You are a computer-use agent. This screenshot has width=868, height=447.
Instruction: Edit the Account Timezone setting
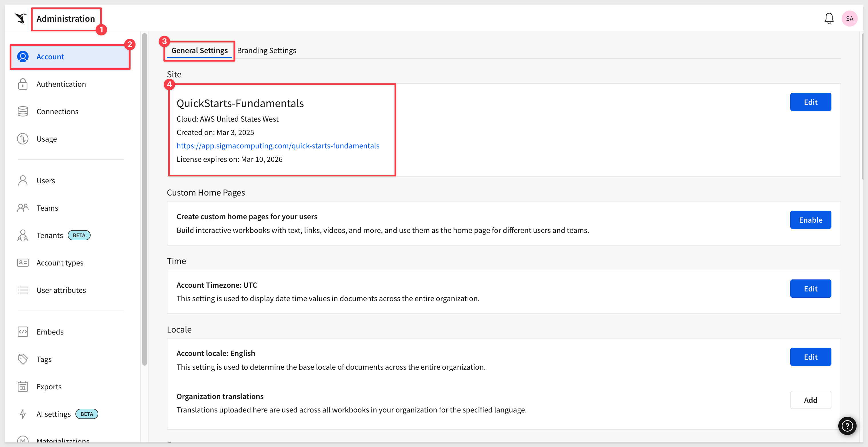coord(810,289)
